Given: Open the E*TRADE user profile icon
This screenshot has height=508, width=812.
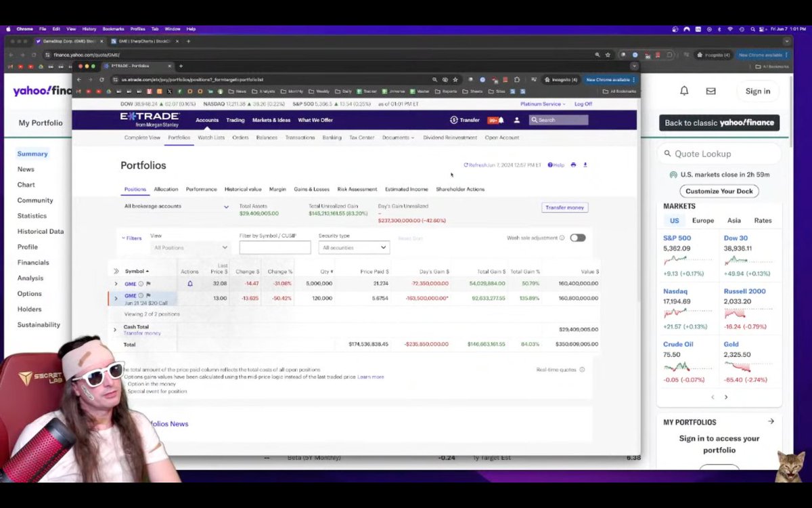Looking at the screenshot, I should 517,120.
